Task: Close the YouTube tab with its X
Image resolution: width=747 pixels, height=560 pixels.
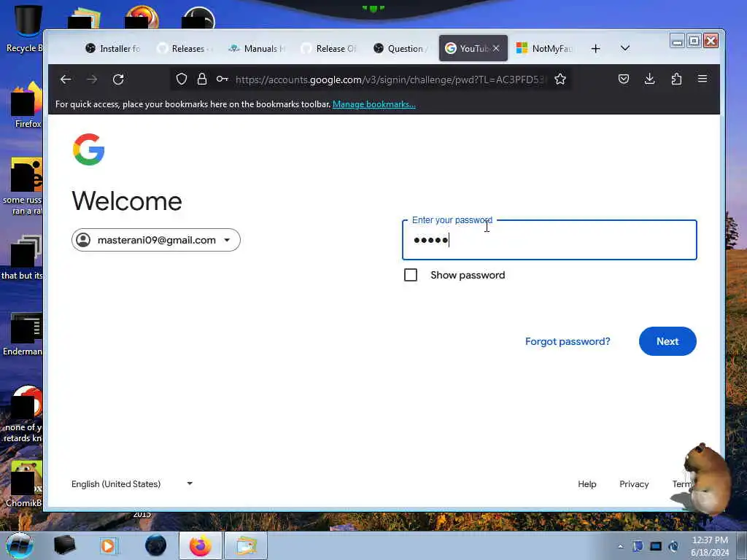Action: [496, 49]
